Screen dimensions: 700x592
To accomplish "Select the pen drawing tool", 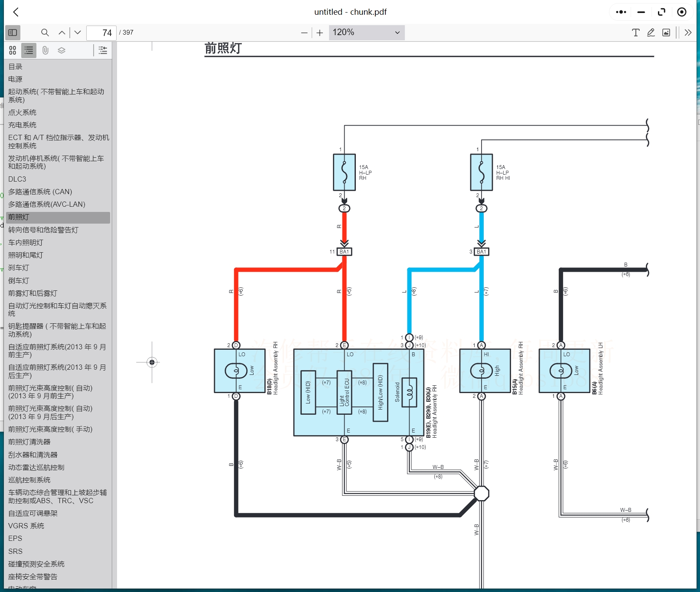I will click(x=651, y=33).
